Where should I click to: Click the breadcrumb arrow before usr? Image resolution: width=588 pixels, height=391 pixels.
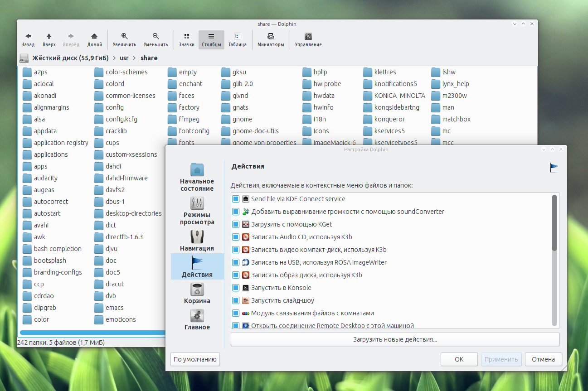pos(114,58)
